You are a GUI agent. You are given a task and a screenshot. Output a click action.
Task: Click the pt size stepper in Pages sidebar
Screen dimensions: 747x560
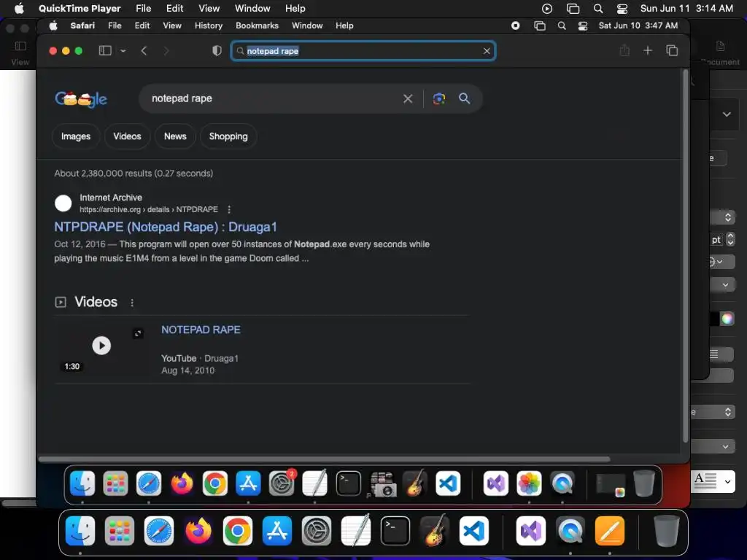(x=730, y=239)
